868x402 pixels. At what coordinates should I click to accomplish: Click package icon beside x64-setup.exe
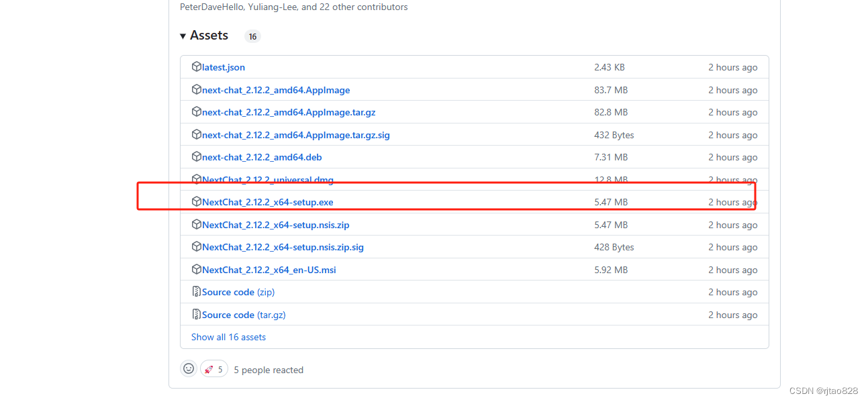[x=197, y=202]
